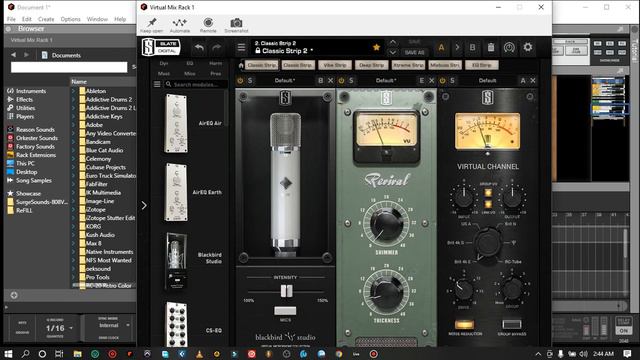This screenshot has height=360, width=640.
Task: Expand the Native Instruments folder
Action: point(73,252)
